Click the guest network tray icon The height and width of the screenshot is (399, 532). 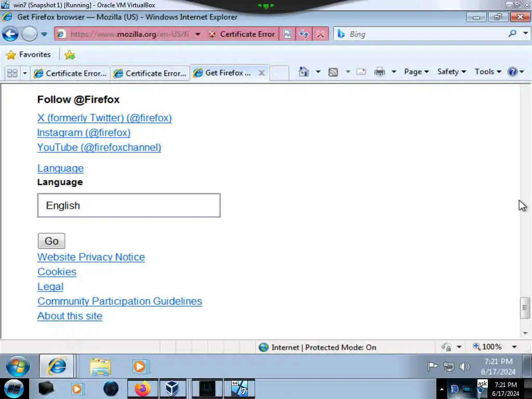pos(448,367)
